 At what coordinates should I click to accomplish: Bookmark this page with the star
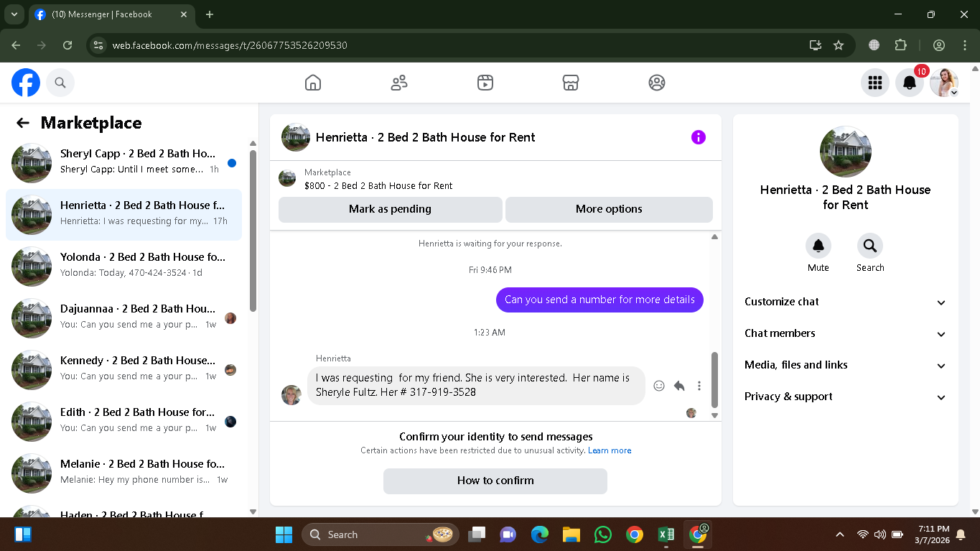839,45
